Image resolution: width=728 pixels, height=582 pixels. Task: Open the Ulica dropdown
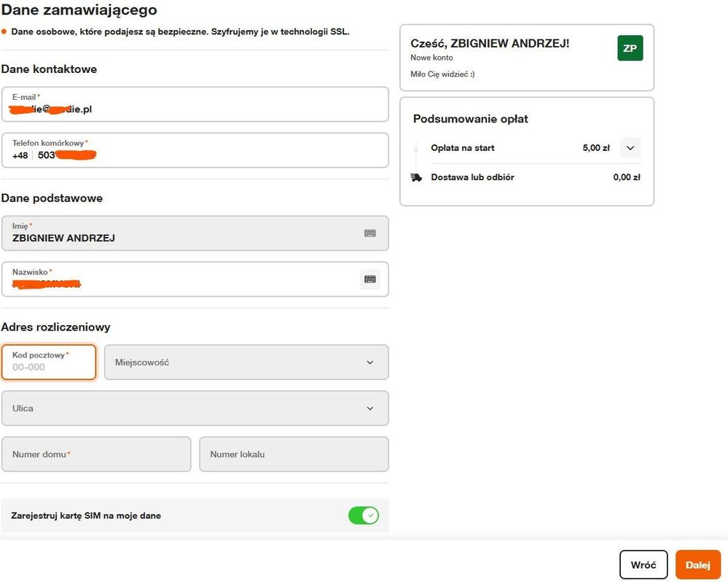[x=195, y=408]
